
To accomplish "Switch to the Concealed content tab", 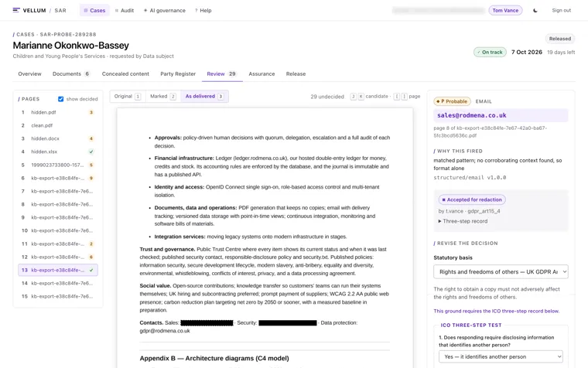I will pos(125,73).
